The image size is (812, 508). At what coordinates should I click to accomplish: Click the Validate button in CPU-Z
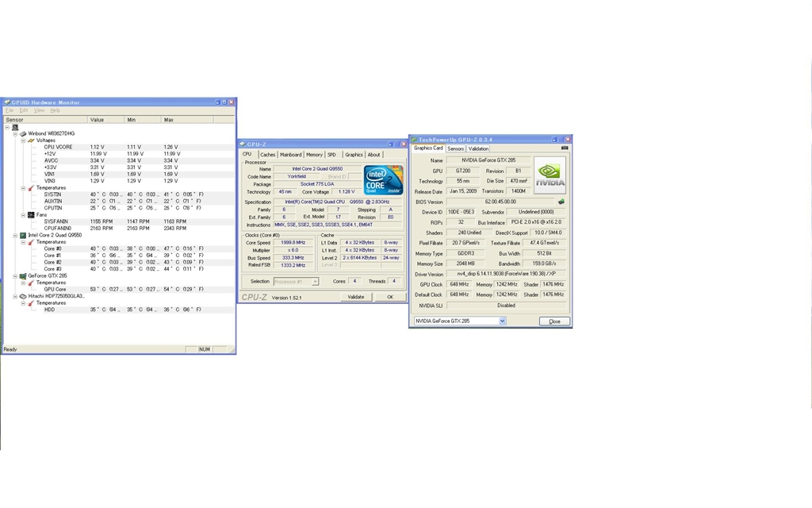coord(356,297)
